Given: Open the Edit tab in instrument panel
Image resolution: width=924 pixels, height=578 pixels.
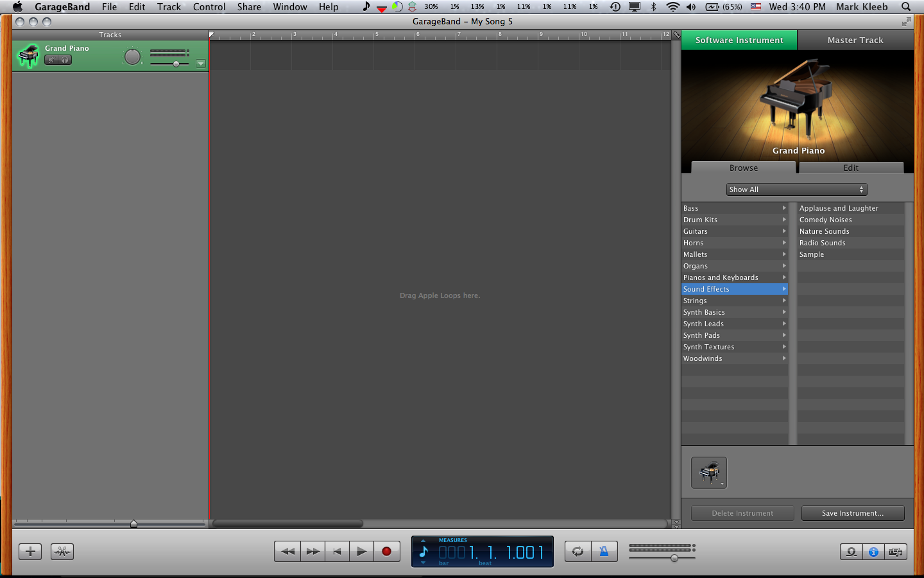Looking at the screenshot, I should point(851,168).
